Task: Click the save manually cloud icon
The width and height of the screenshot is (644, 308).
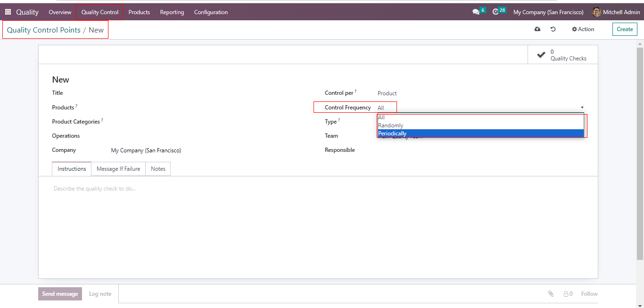Action: click(537, 29)
